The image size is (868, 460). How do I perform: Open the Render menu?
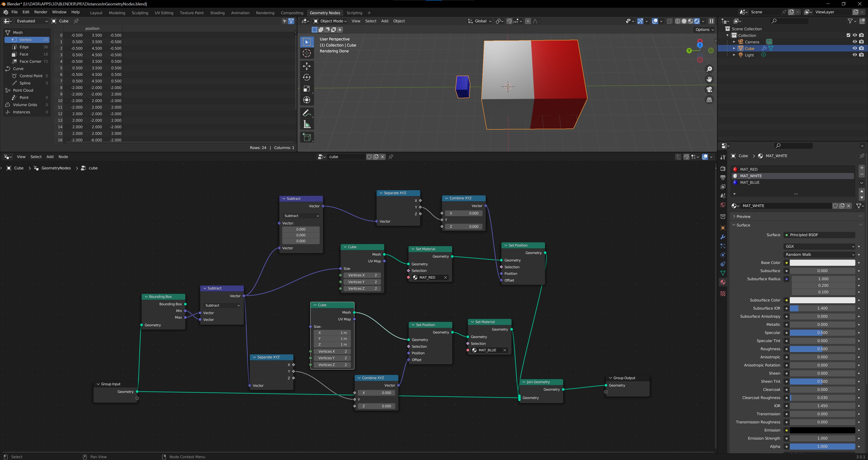41,12
